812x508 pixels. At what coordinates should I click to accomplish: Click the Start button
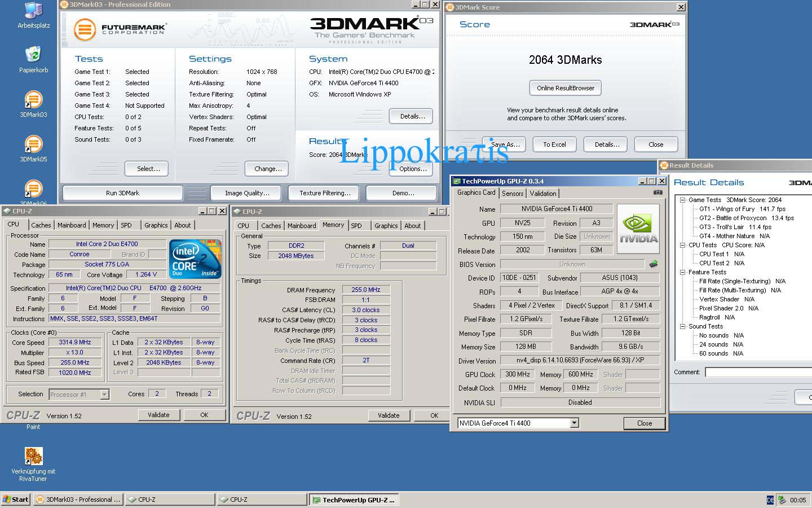pos(15,500)
